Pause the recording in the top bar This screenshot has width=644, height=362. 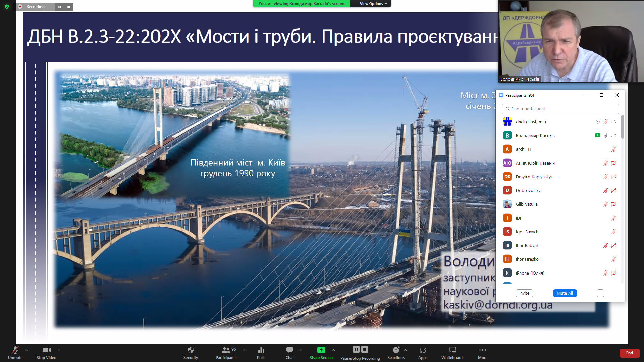(60, 7)
